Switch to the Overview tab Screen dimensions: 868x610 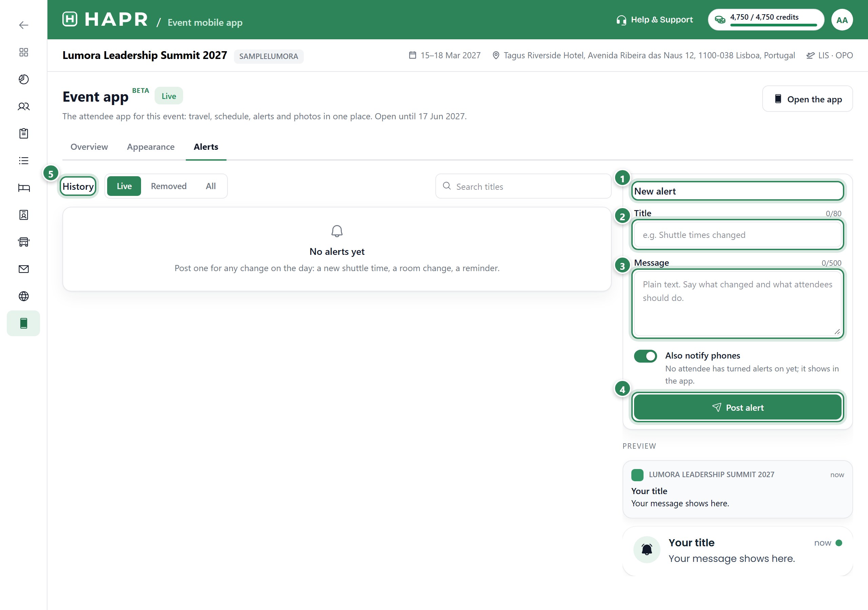coord(89,147)
